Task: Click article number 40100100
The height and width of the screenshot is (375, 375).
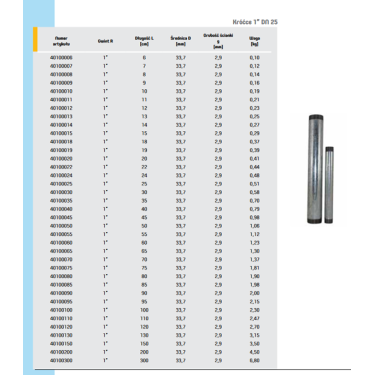Action: [61, 310]
